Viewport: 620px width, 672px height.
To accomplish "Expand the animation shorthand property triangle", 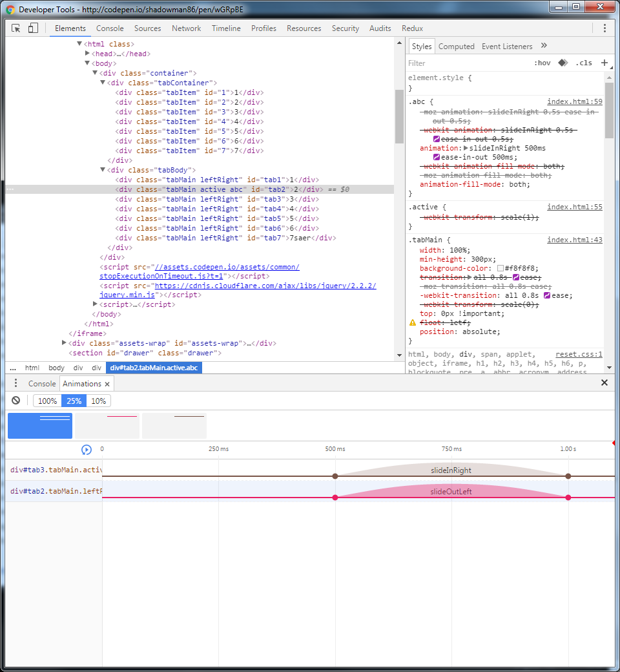I will pos(466,148).
